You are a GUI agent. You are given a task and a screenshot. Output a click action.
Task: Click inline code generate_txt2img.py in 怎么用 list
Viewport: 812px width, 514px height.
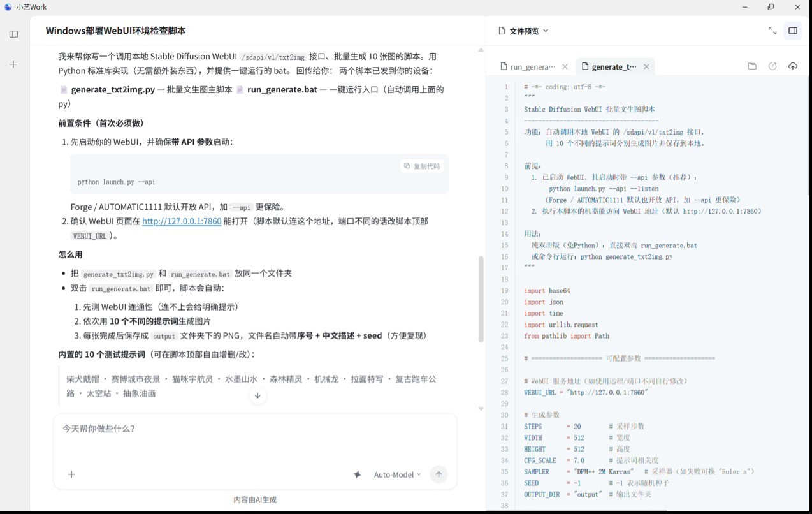click(119, 274)
